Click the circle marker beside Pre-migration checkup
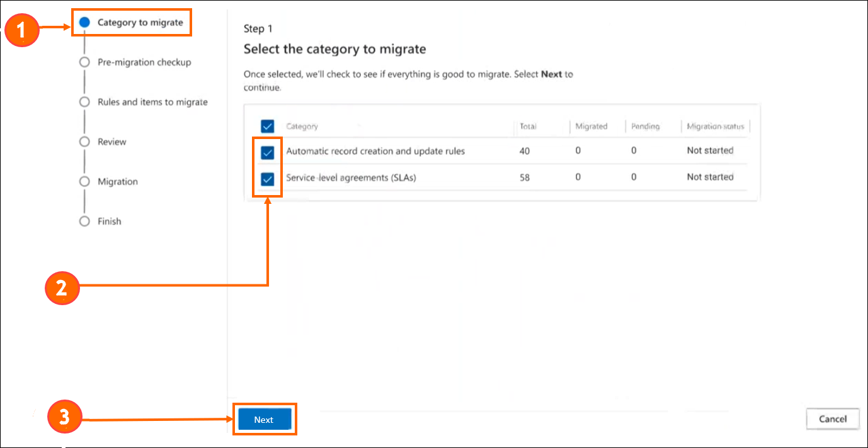 (x=84, y=62)
